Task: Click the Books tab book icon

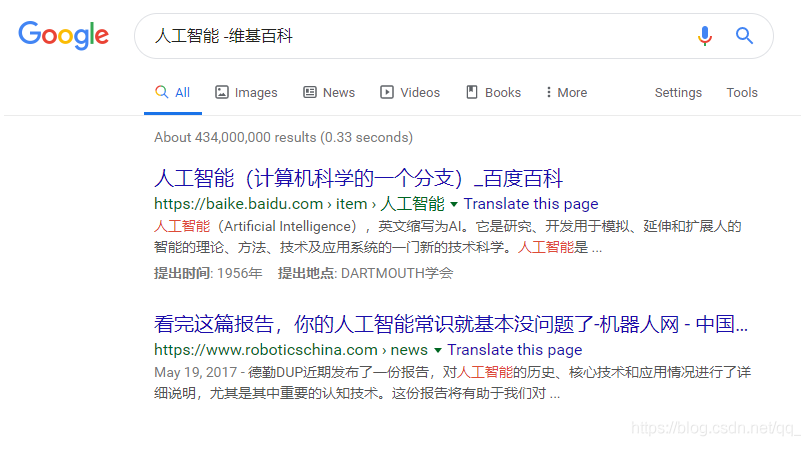Action: tap(472, 92)
